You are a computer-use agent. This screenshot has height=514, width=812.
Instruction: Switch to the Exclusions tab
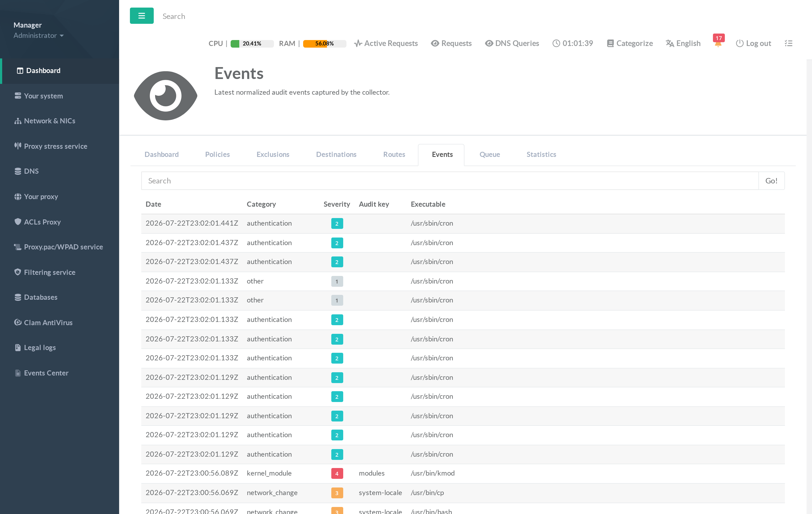click(273, 155)
